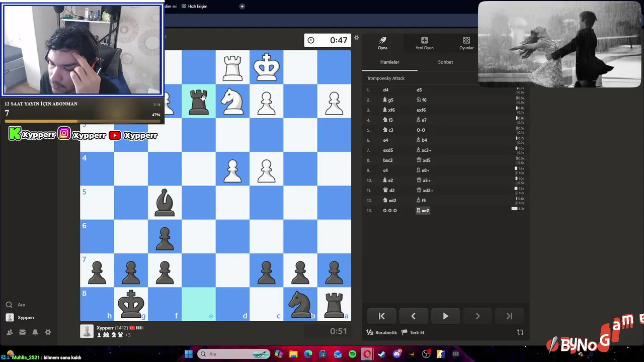
Task: Switch to the Hamleler moves tab
Action: (x=389, y=62)
